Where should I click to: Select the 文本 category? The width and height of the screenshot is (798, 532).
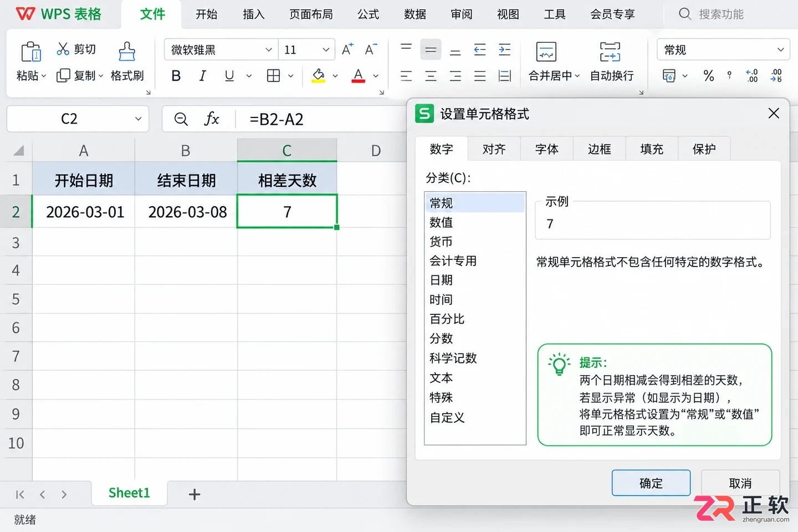[x=475, y=378]
